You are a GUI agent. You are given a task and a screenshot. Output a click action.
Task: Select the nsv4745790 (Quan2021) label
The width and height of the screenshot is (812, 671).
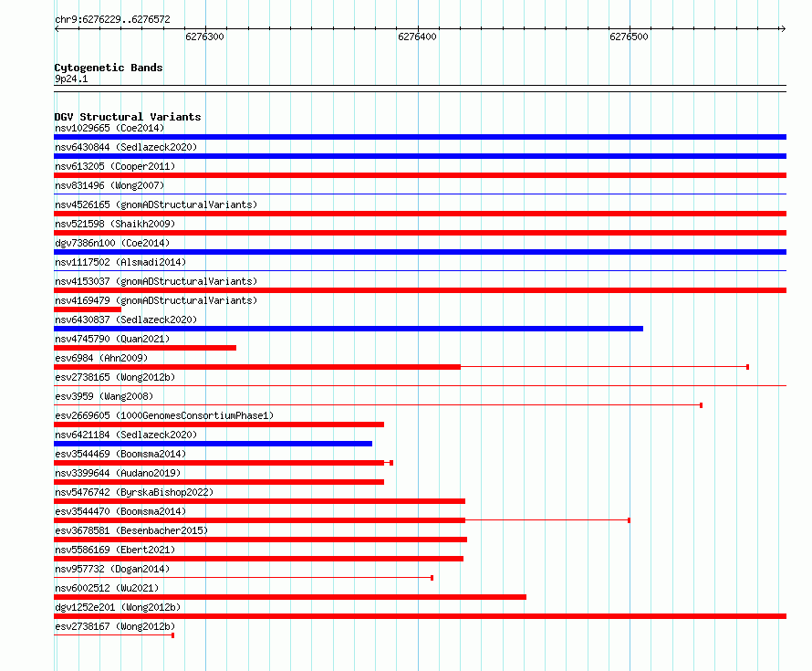(x=112, y=339)
